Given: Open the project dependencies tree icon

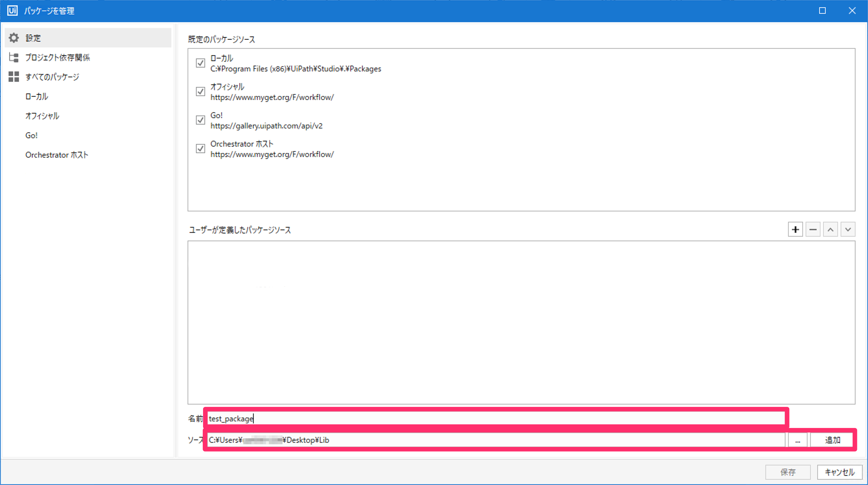Looking at the screenshot, I should (x=14, y=57).
